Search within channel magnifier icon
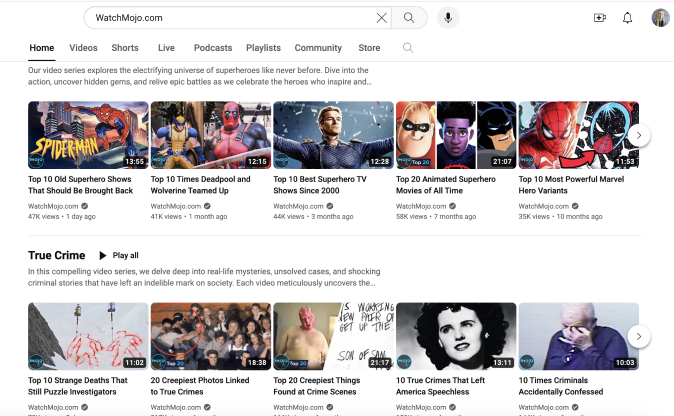This screenshot has height=416, width=674. pos(408,48)
